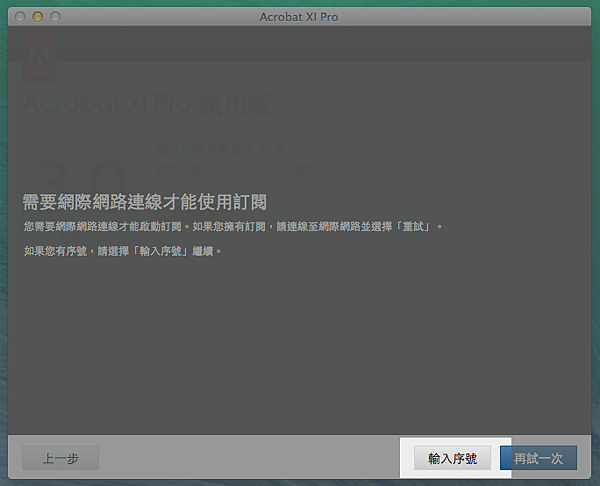600x486 pixels.
Task: Select the heading 需要網際網路連線才能使用訂閱
Action: coord(145,202)
